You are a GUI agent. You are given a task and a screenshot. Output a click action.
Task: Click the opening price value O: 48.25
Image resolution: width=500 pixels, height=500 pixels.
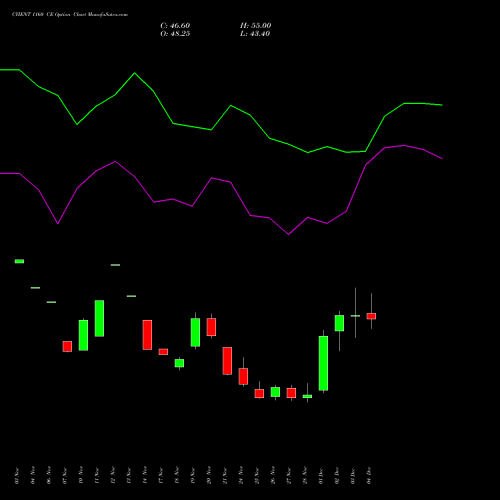(x=175, y=34)
